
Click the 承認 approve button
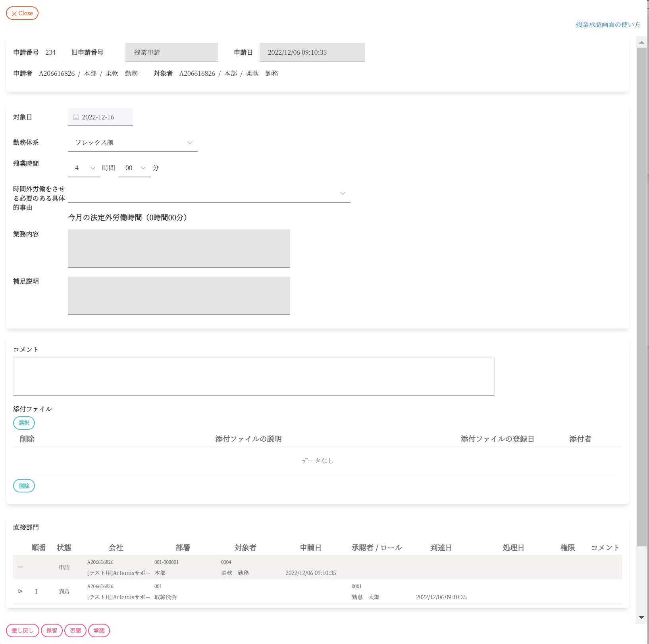[99, 631]
